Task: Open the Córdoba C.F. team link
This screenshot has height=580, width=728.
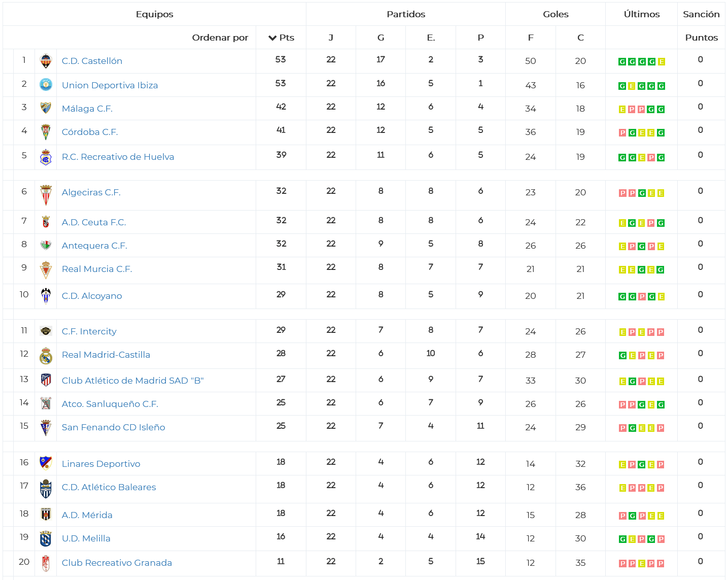Action: pos(90,132)
